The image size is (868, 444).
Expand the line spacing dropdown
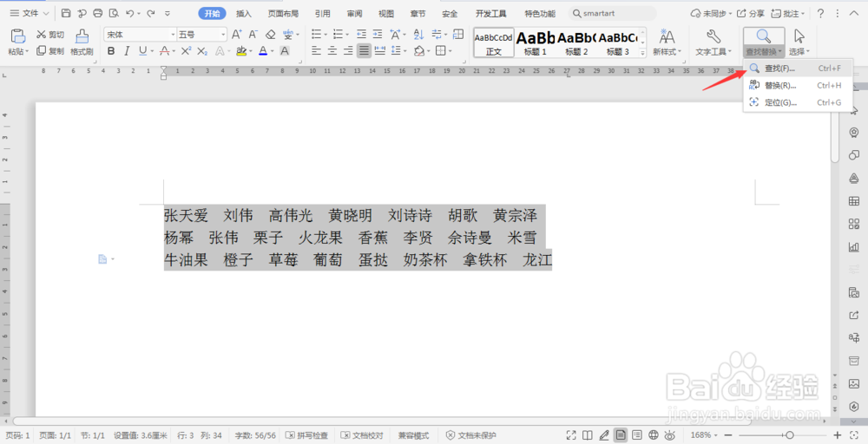[405, 51]
